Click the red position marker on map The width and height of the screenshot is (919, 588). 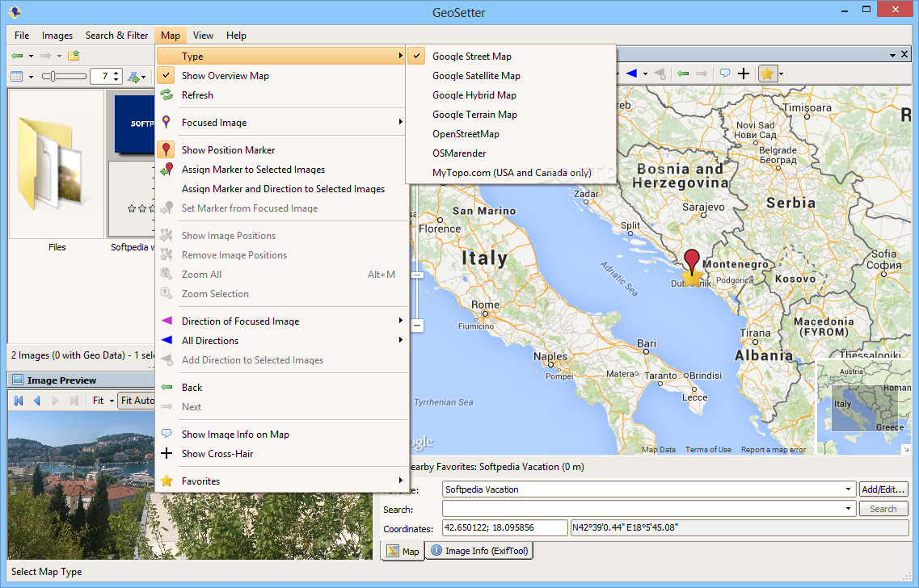pyautogui.click(x=692, y=262)
